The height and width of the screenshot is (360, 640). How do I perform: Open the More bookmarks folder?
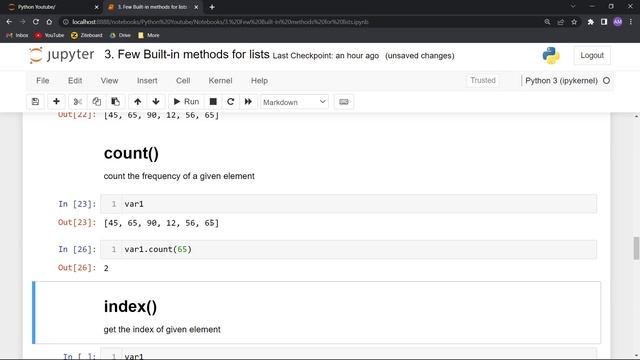coord(149,36)
